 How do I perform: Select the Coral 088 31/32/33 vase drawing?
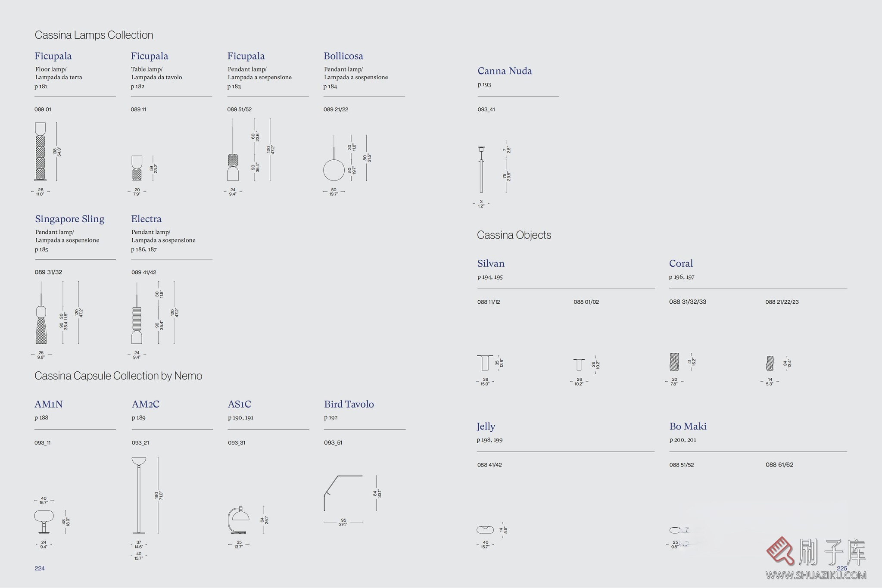click(x=674, y=362)
